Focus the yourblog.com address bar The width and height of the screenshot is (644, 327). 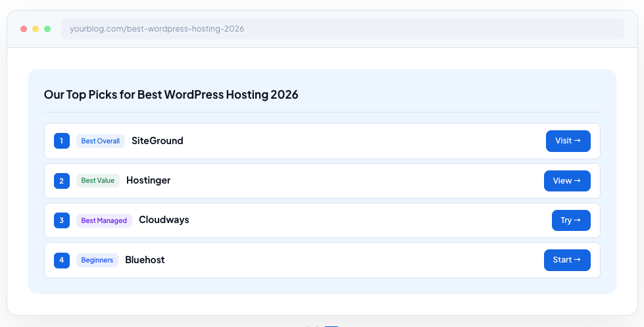342,29
